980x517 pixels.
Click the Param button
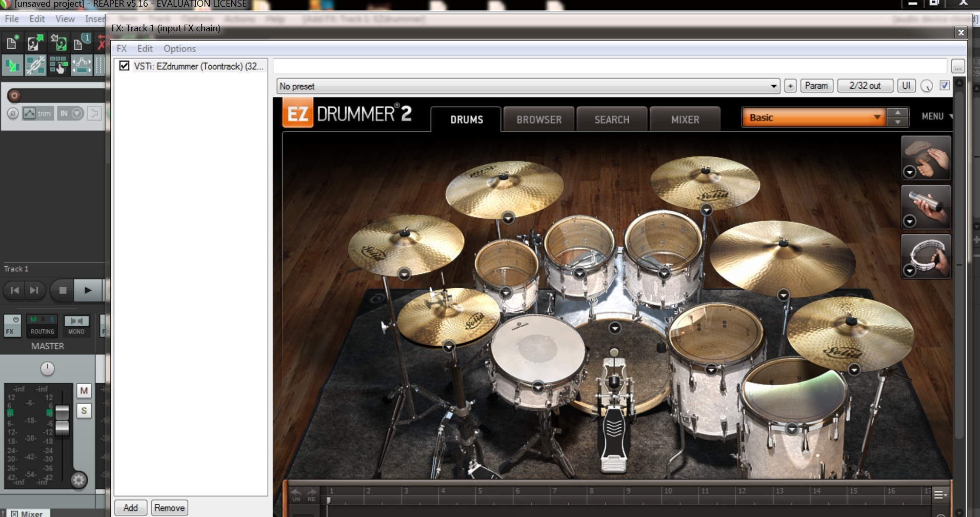click(816, 86)
